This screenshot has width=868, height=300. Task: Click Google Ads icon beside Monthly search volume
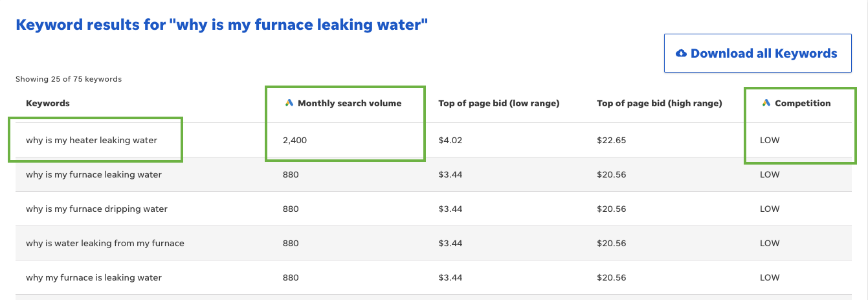pyautogui.click(x=289, y=103)
